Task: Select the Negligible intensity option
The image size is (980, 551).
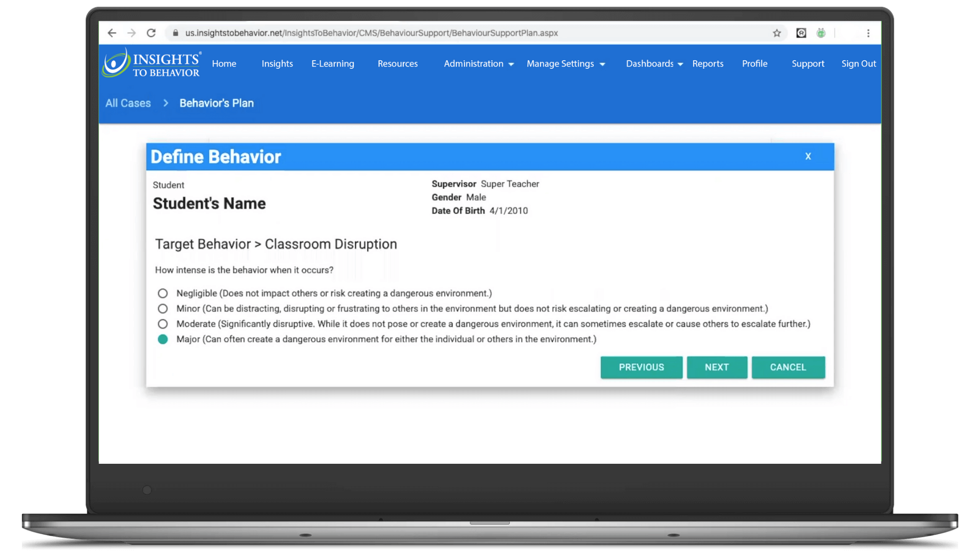Action: coord(162,293)
